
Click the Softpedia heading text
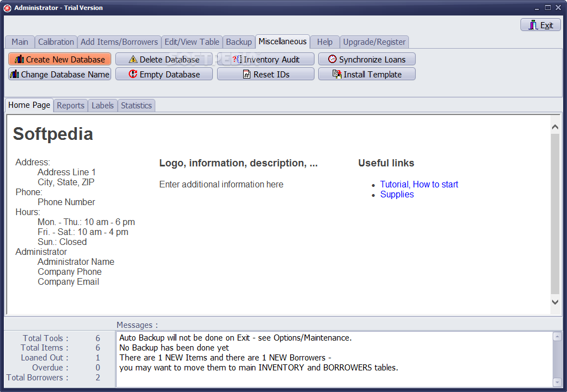(x=53, y=134)
